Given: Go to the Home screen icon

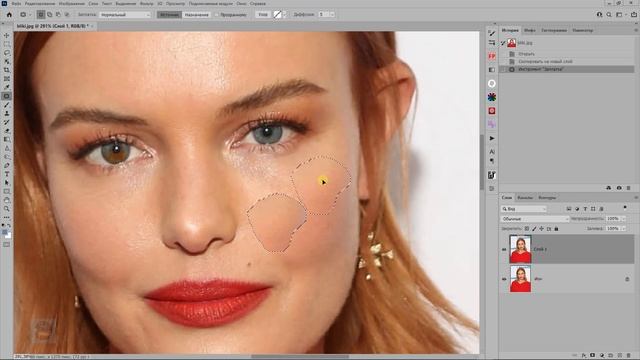Looking at the screenshot, I should (x=9, y=14).
